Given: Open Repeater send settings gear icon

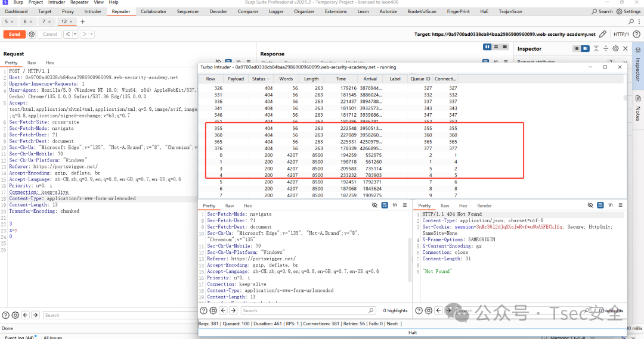Looking at the screenshot, I should coord(32,35).
